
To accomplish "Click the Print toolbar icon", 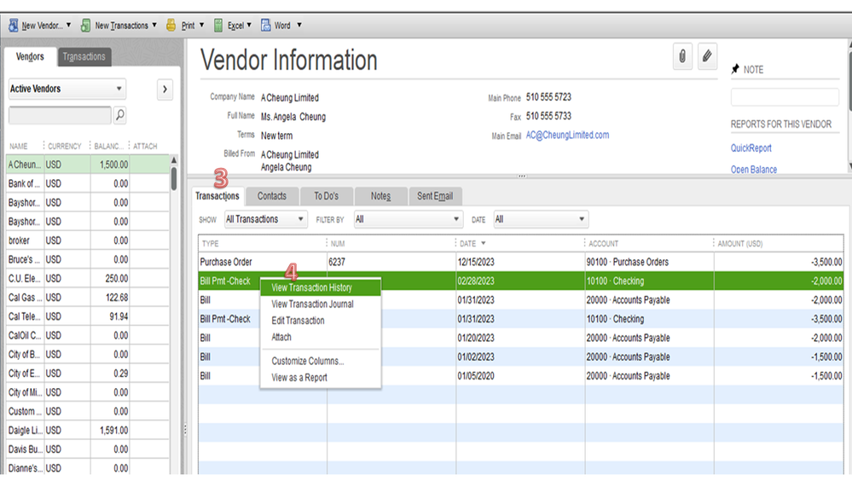I will pyautogui.click(x=171, y=25).
